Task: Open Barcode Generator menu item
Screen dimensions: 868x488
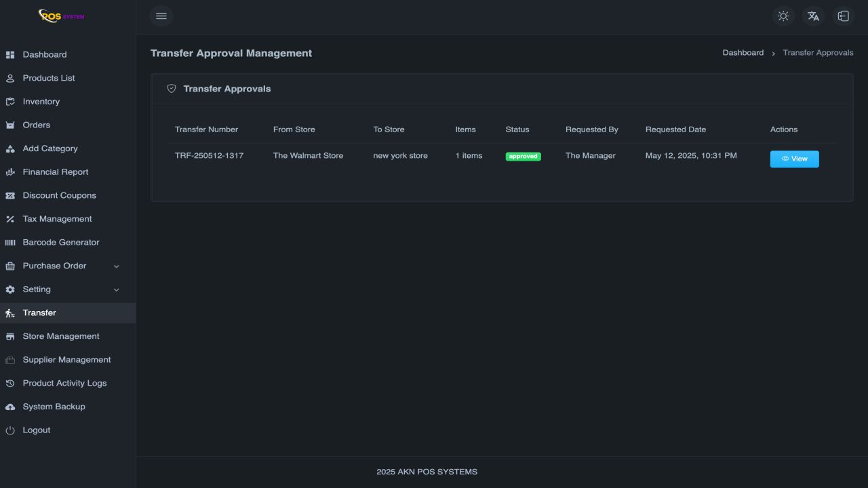Action: pos(61,242)
